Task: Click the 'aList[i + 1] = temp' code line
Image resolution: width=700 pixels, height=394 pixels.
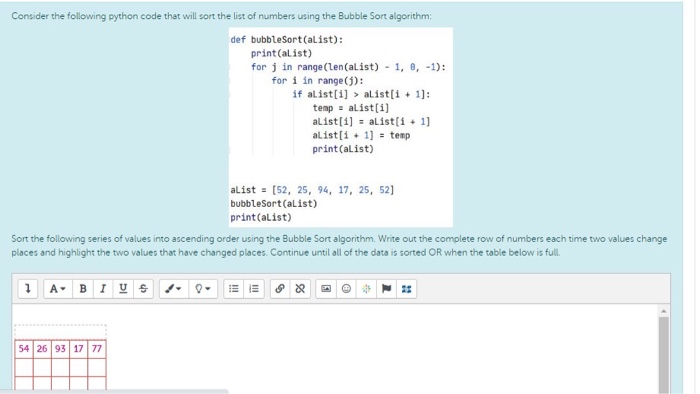Action: pos(361,135)
